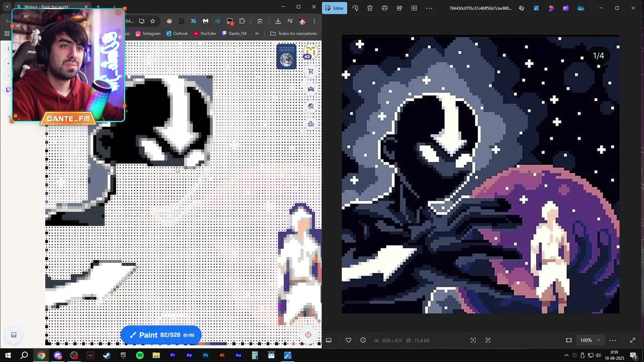Image resolution: width=644 pixels, height=362 pixels.
Task: Open Chrome extensions puzzle icon
Action: pos(242,21)
